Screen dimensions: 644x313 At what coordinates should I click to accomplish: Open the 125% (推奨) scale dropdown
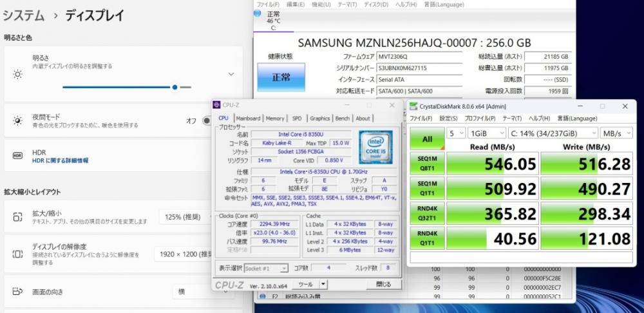[x=187, y=217]
